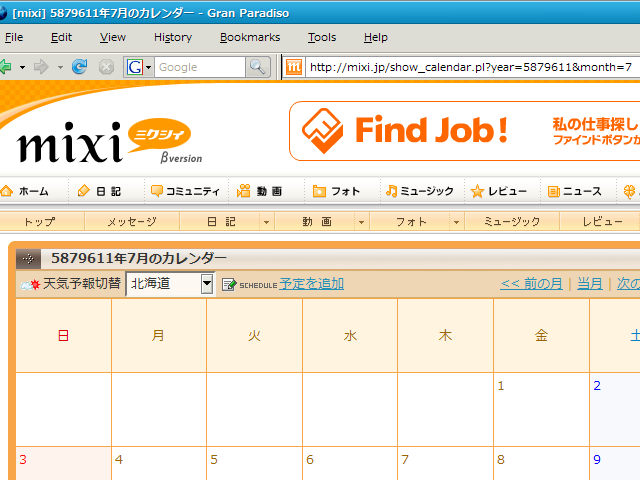Image resolution: width=640 pixels, height=480 pixels.
Task: Select the メッセージ tab
Action: (132, 221)
